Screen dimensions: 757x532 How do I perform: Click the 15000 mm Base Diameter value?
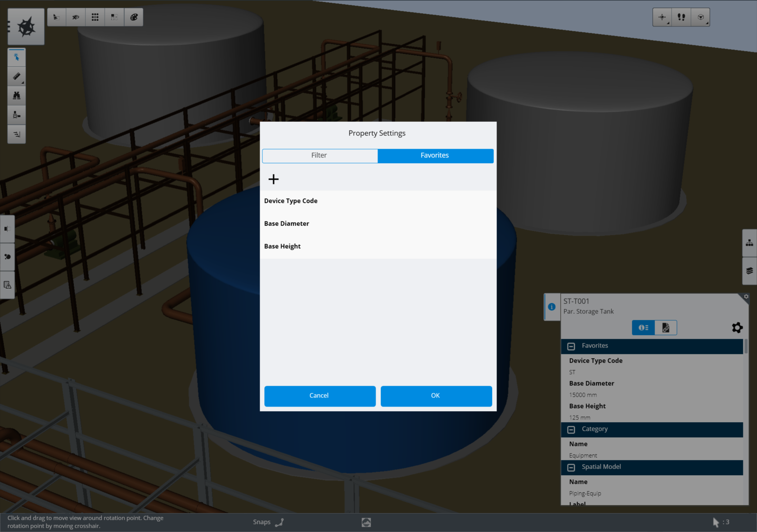click(583, 395)
